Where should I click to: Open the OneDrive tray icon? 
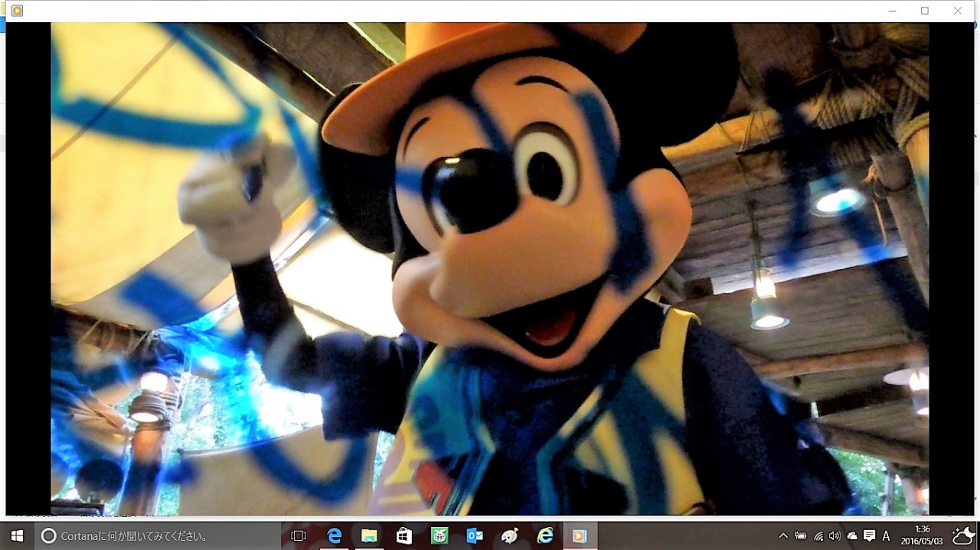click(x=852, y=536)
